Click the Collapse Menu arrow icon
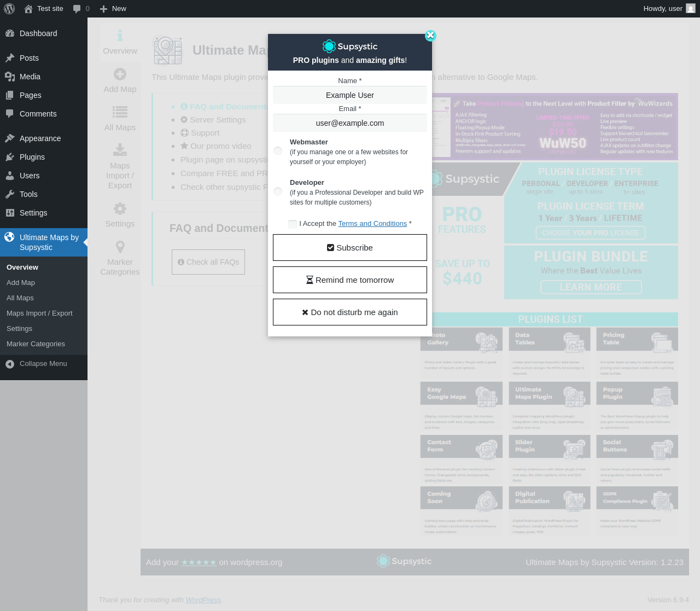 coord(10,364)
